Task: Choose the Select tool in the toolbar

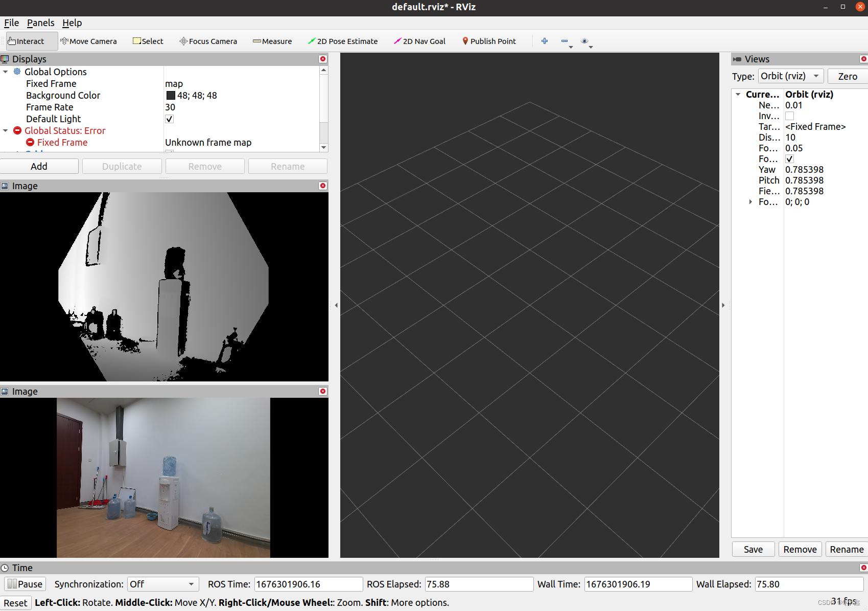Action: (148, 41)
